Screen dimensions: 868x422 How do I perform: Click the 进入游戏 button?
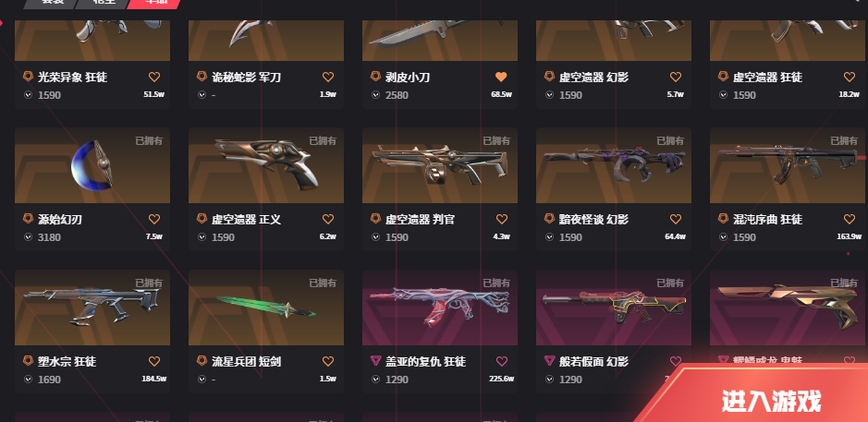(x=771, y=401)
